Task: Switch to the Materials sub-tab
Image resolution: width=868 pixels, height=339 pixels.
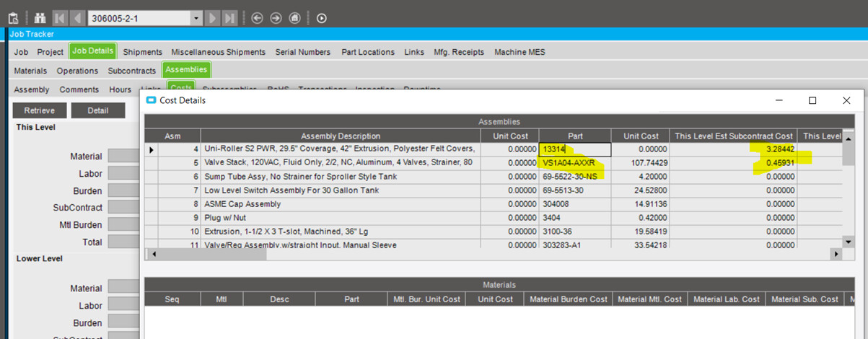Action: (x=30, y=71)
